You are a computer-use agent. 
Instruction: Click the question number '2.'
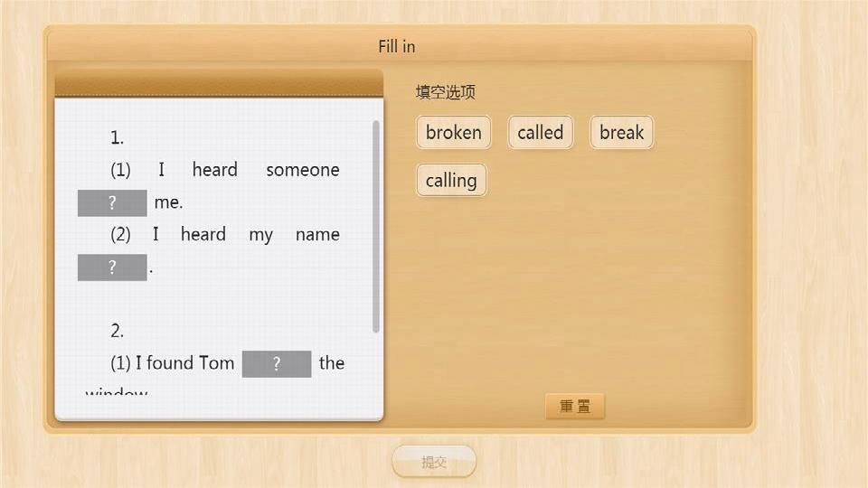tap(117, 331)
